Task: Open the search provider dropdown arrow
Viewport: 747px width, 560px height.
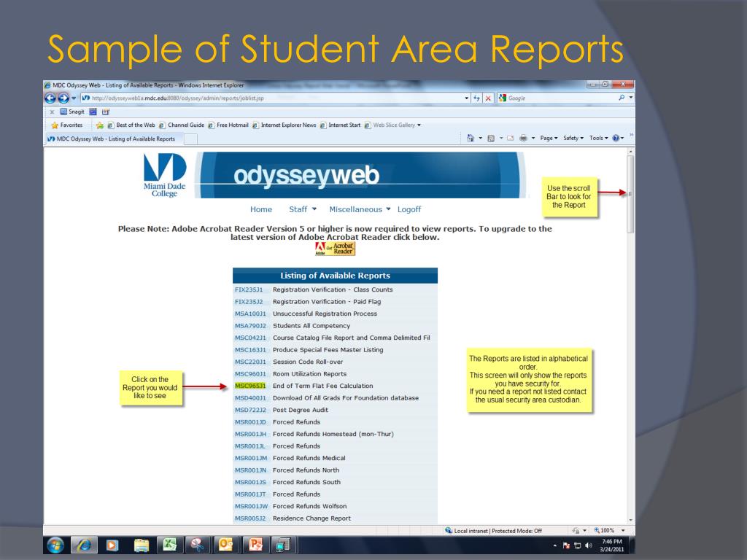Action: (x=631, y=98)
